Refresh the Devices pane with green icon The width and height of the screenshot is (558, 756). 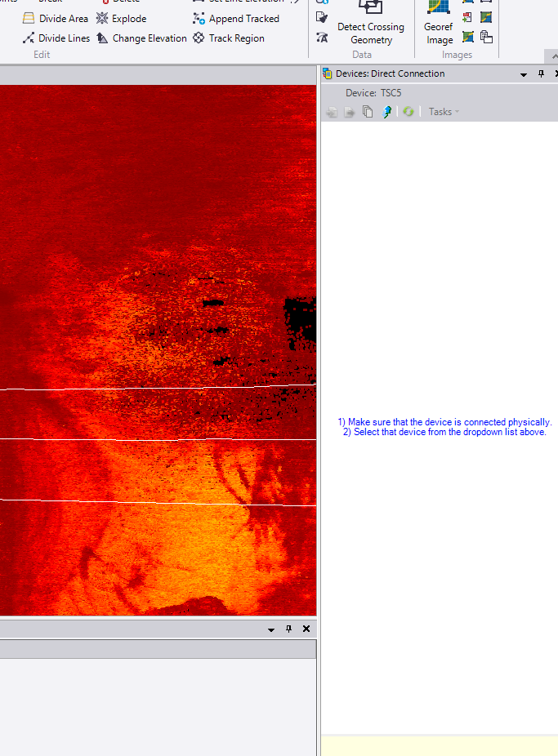(x=408, y=112)
